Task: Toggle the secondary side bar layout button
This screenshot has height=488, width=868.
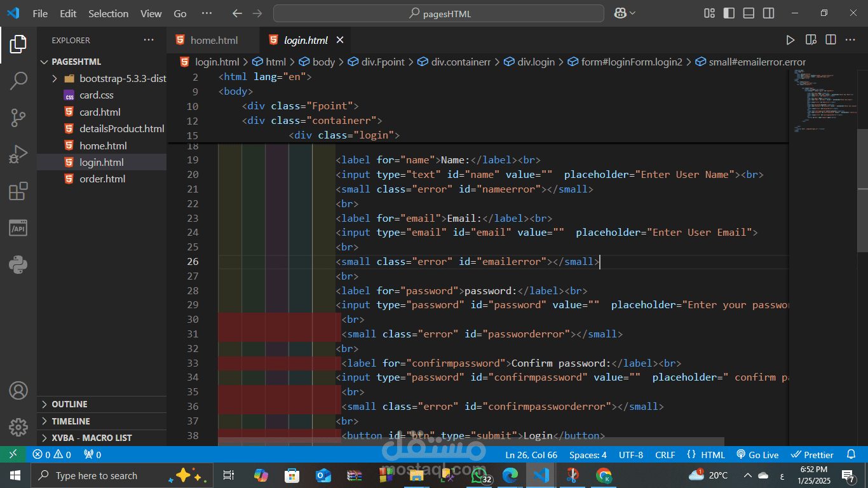Action: [769, 13]
